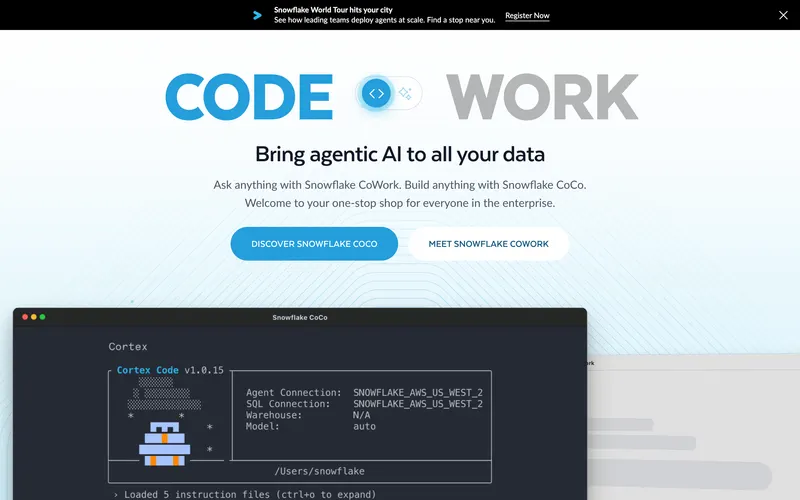Click the 'Warehouse:' label
This screenshot has height=500, width=800.
click(274, 415)
